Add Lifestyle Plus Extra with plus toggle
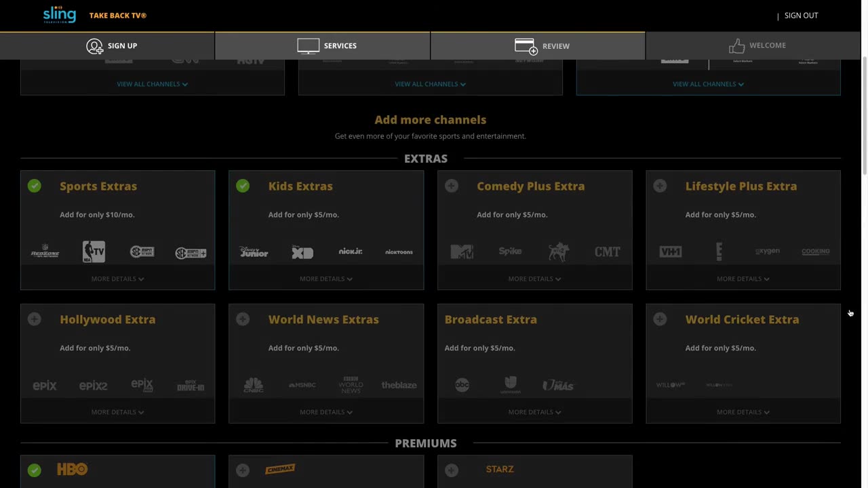 pos(660,186)
